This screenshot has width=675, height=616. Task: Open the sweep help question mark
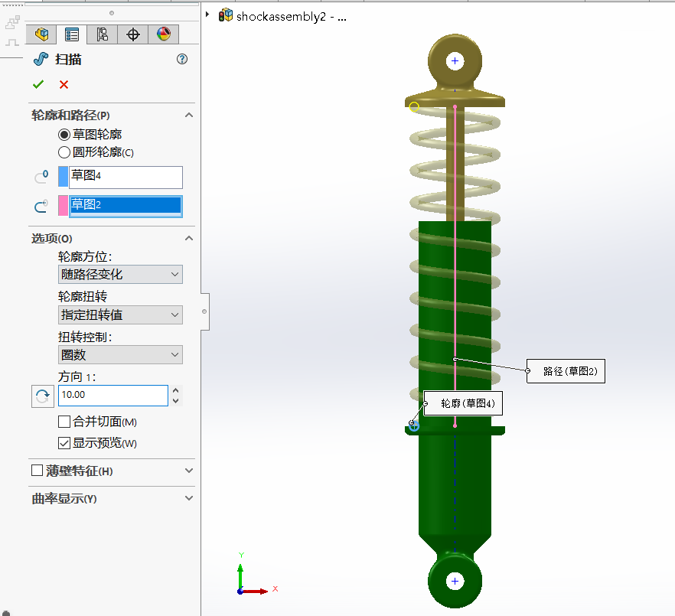click(x=182, y=59)
